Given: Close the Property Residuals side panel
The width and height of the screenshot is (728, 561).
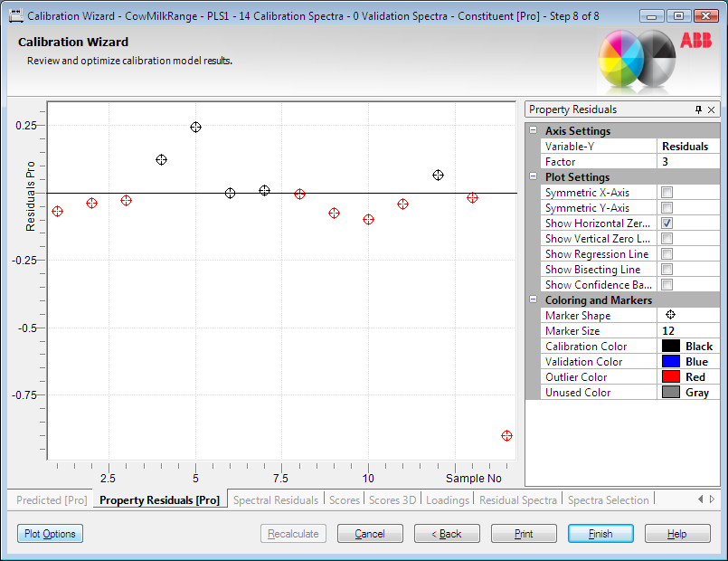Looking at the screenshot, I should [x=712, y=109].
